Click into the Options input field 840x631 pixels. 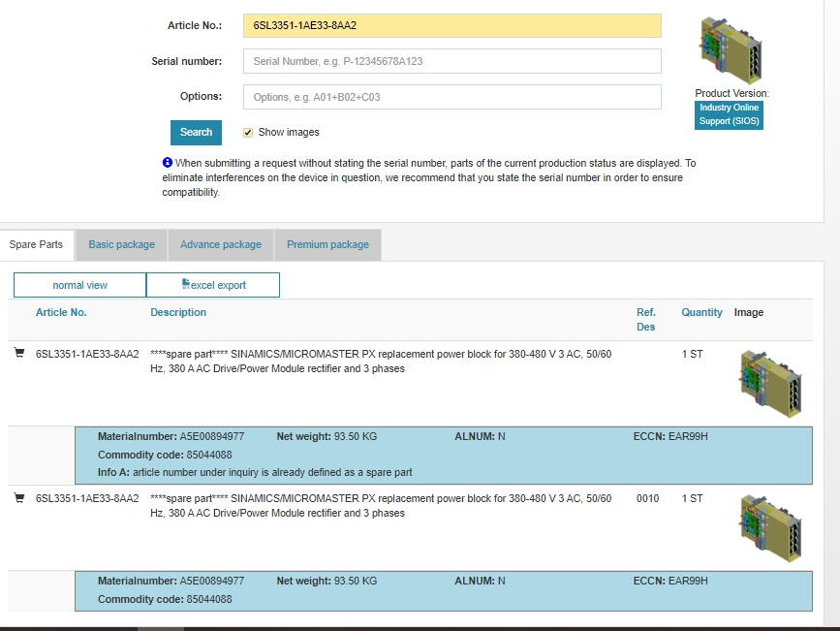point(452,97)
